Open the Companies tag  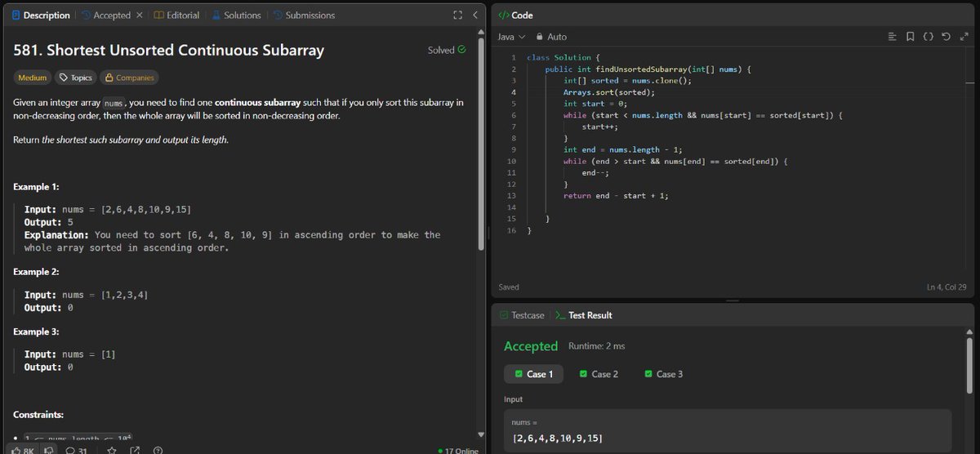click(x=128, y=78)
